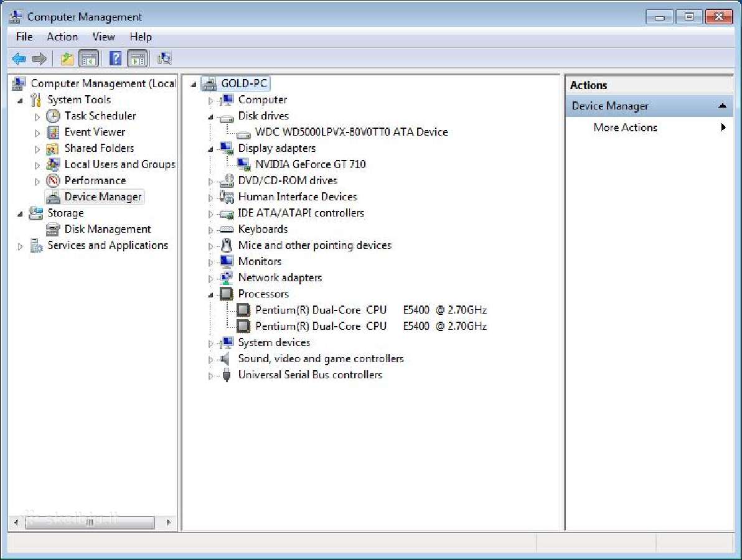The height and width of the screenshot is (560, 742).
Task: Click left pane horizontal scrollbar thumb
Action: tap(90, 523)
